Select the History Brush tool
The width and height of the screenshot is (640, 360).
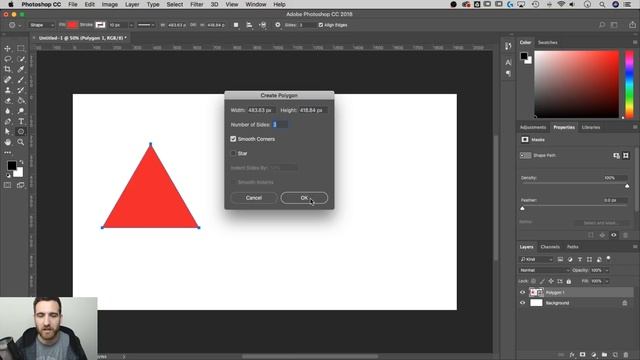tap(21, 90)
